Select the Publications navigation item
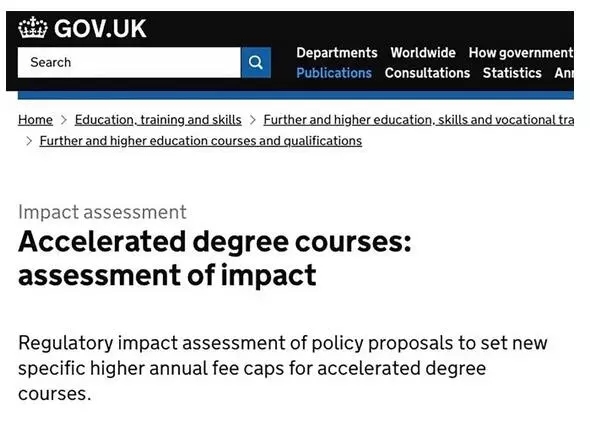The height and width of the screenshot is (422, 590). point(334,73)
